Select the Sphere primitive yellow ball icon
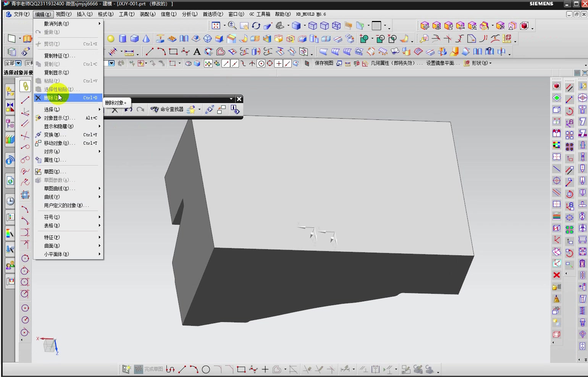This screenshot has width=588, height=377. 111,39
